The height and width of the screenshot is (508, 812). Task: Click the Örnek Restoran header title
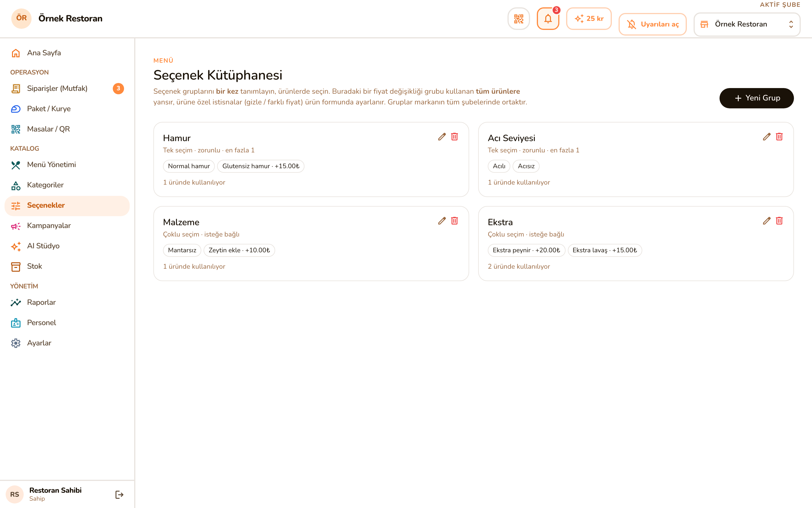click(70, 18)
